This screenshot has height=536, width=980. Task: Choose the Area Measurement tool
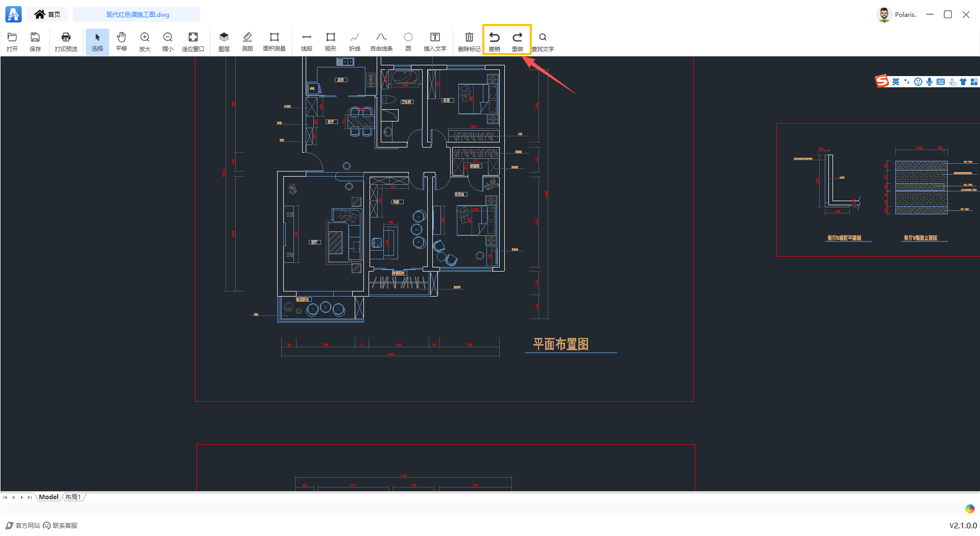tap(274, 41)
